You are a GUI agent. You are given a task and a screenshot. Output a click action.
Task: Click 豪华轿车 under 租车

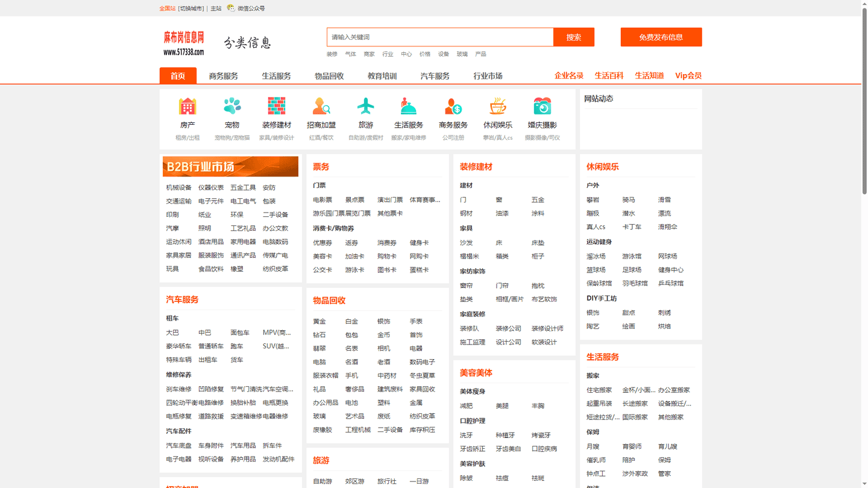(178, 346)
